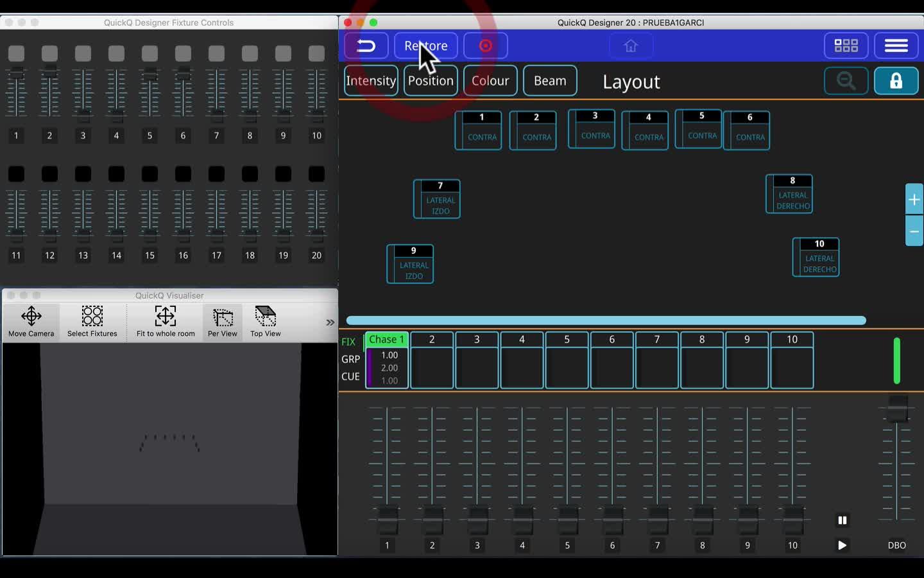Click playback fader 4 handle
Viewport: 924px width, 578px height.
[x=522, y=520]
